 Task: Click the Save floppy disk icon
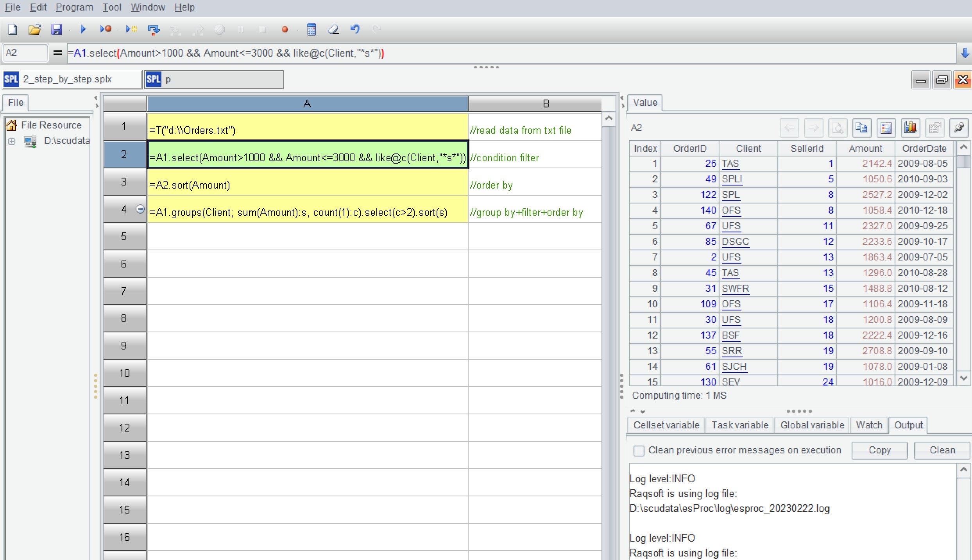coord(57,29)
